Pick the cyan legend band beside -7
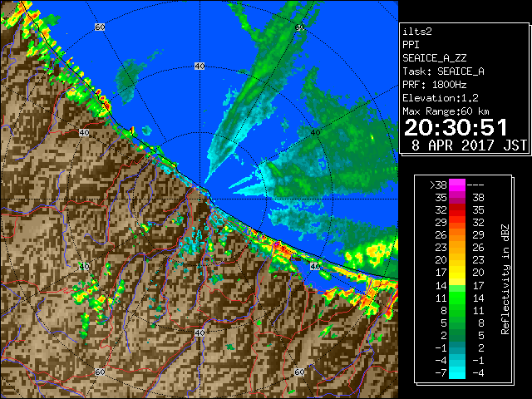Image resolution: width=532 pixels, height=399 pixels. point(457,372)
